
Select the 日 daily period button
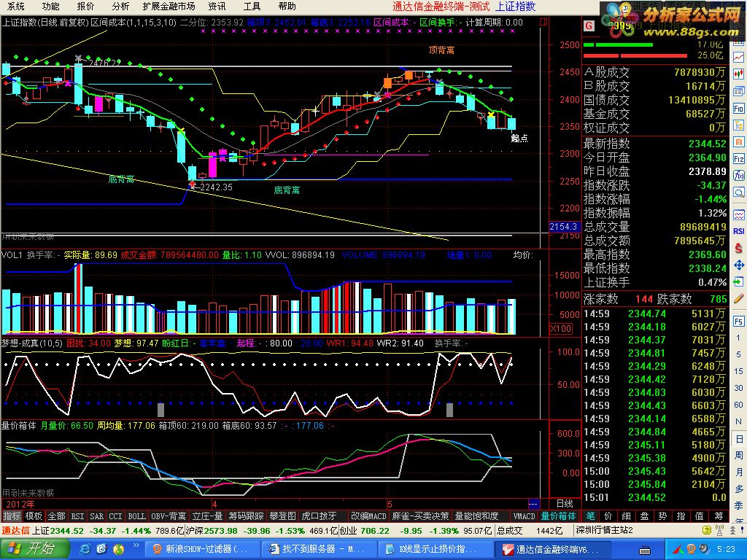(739, 438)
